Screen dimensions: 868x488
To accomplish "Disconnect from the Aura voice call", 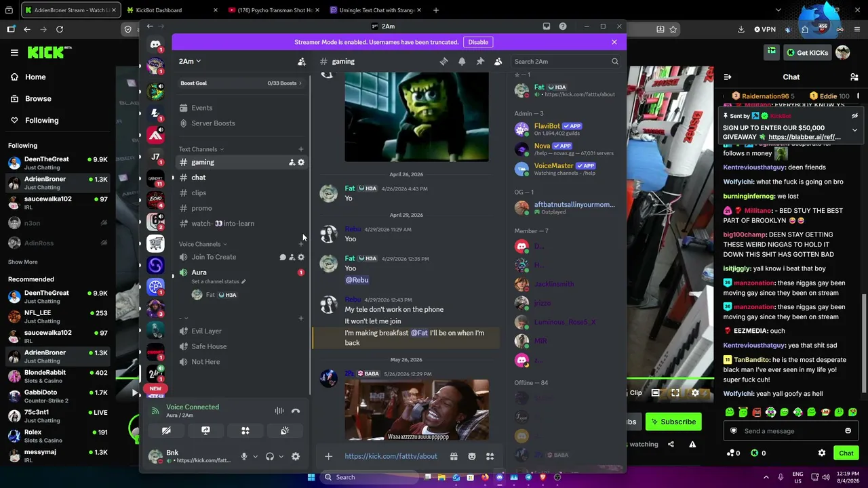I will 296,411.
